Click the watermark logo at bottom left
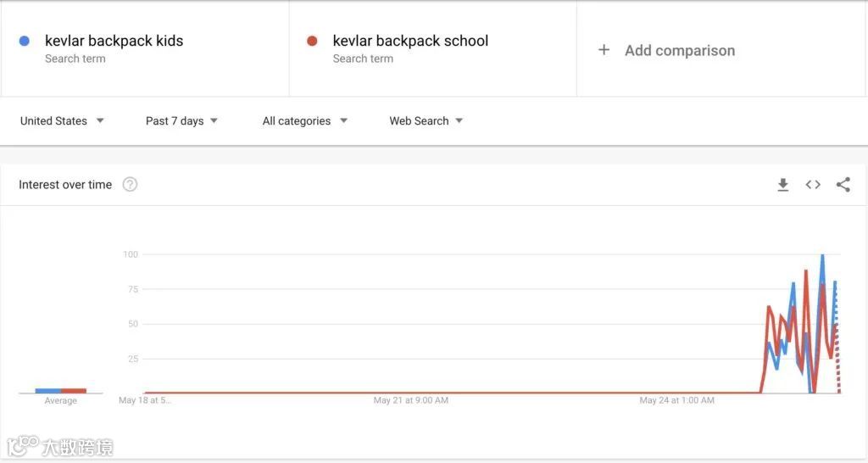The width and height of the screenshot is (868, 463). point(60,446)
